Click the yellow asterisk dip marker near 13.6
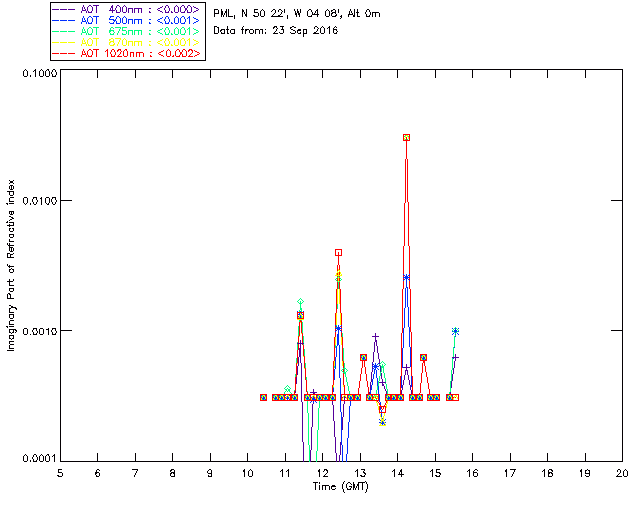Image resolution: width=640 pixels, height=512 pixels. 382,422
